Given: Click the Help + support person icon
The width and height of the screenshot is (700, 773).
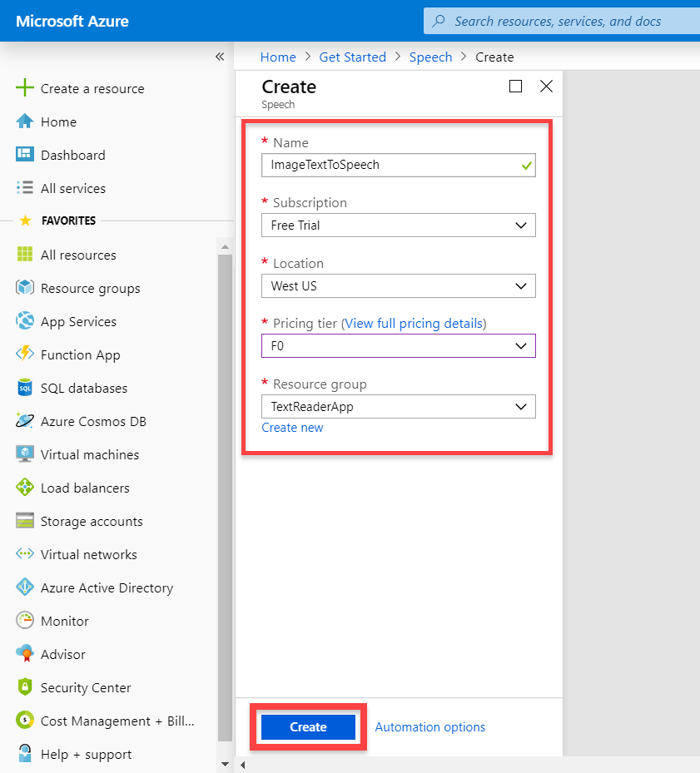Looking at the screenshot, I should coord(25,753).
